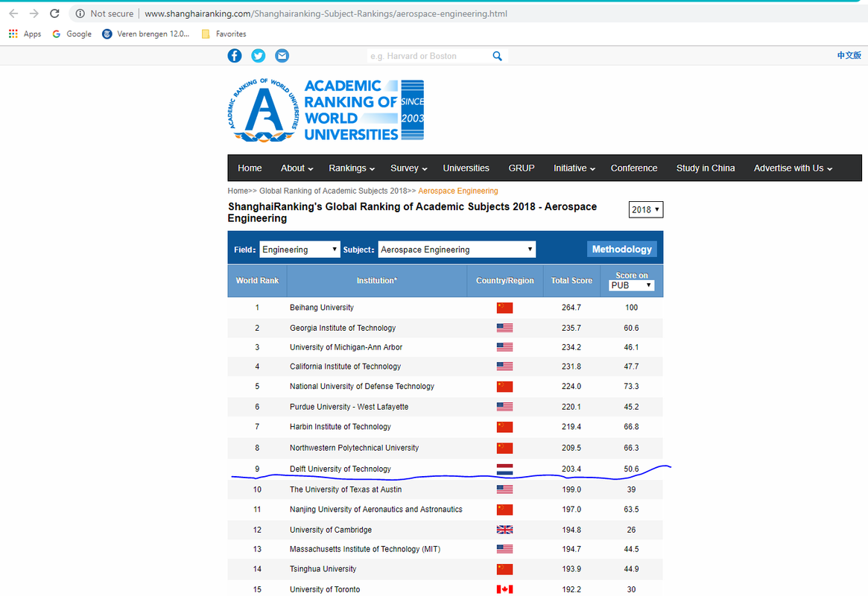Image resolution: width=868 pixels, height=596 pixels.
Task: Click China flag for Tsinghua University
Action: click(504, 569)
